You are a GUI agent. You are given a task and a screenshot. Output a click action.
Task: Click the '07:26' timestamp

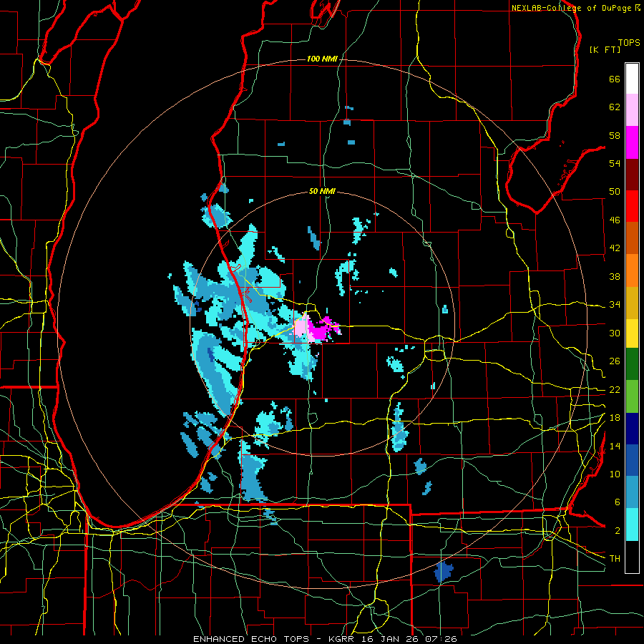442,639
